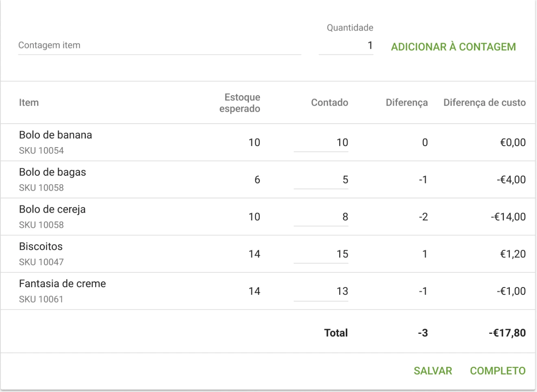Image resolution: width=537 pixels, height=392 pixels.
Task: Edit the counted quantity for Bolo de banana
Action: pos(321,143)
